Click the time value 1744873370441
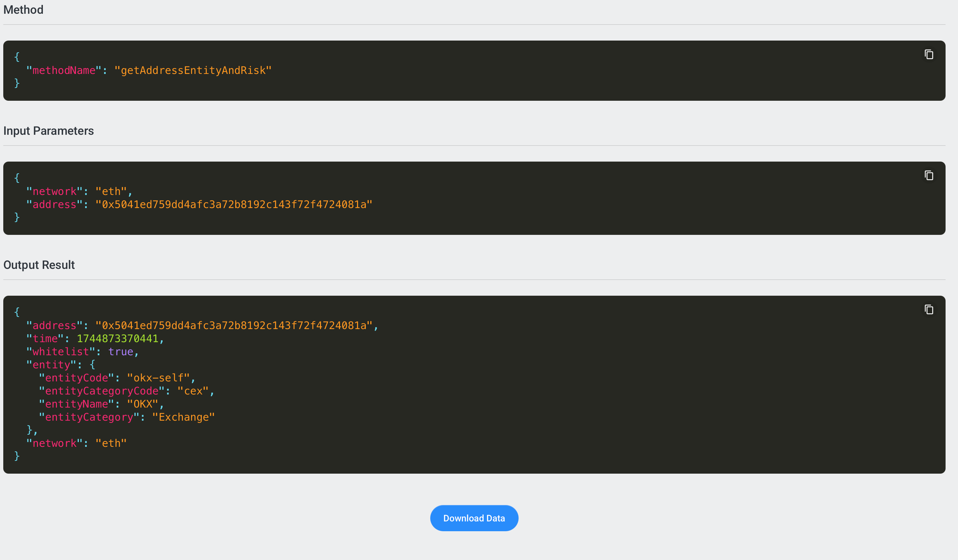This screenshot has height=560, width=958. [x=117, y=338]
